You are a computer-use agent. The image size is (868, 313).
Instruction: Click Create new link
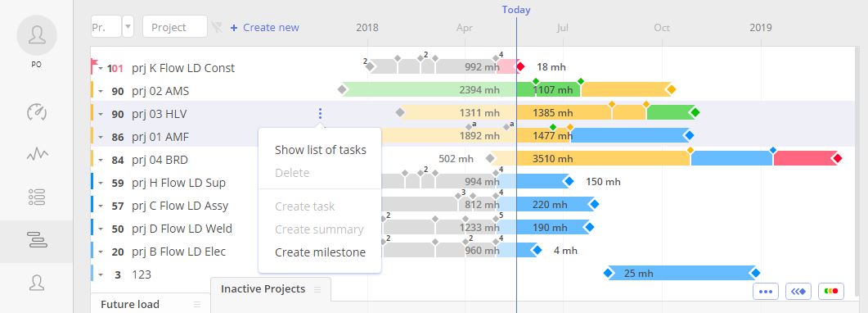[264, 27]
